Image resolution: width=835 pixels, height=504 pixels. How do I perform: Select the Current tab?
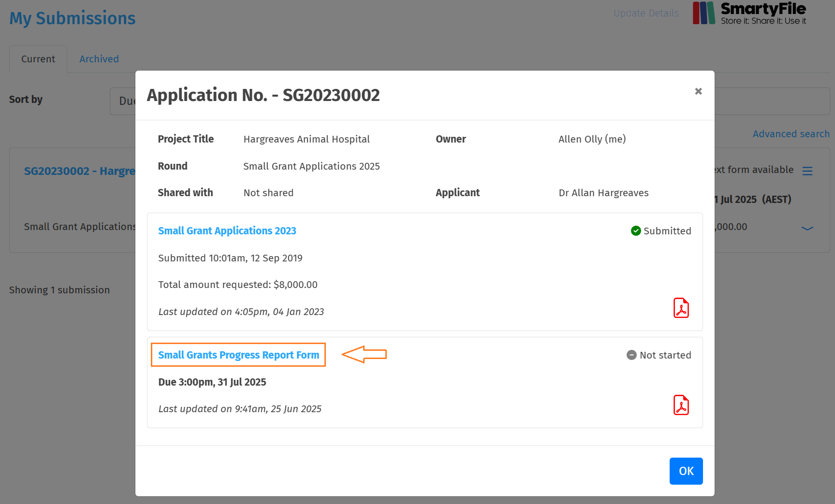pyautogui.click(x=38, y=59)
